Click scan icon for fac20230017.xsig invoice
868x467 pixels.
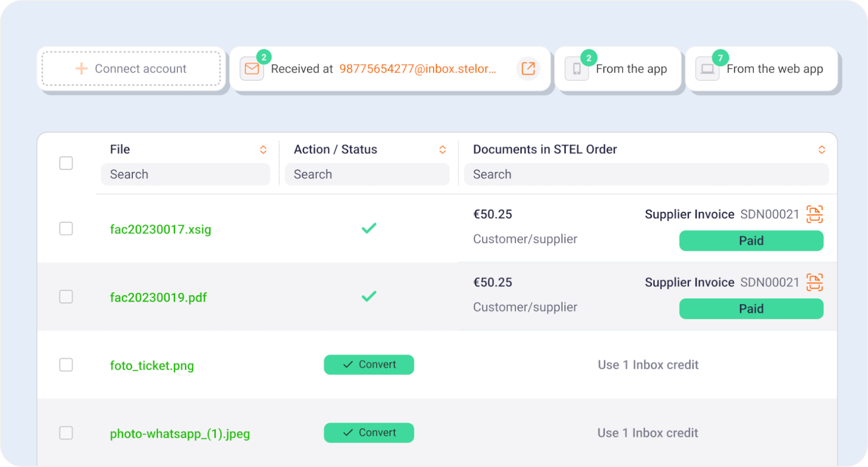(814, 214)
